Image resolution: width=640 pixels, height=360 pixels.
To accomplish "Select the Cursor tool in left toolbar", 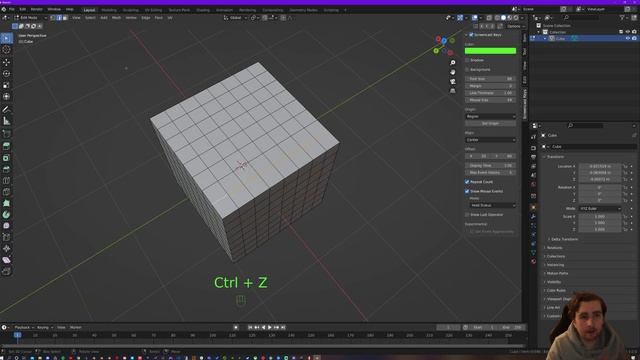I will pyautogui.click(x=7, y=50).
